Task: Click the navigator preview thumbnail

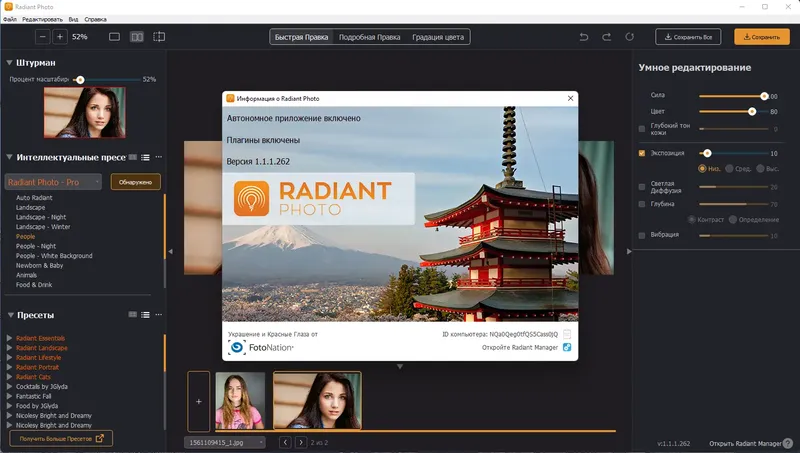Action: 84,112
